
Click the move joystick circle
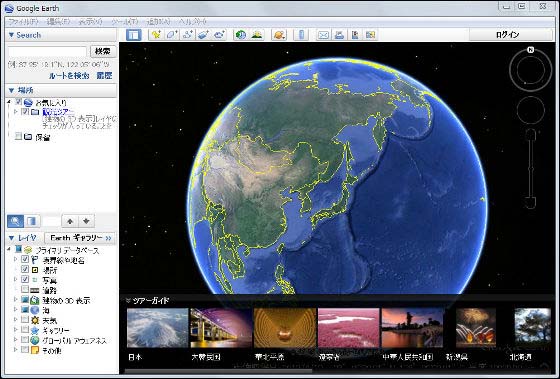pos(530,110)
